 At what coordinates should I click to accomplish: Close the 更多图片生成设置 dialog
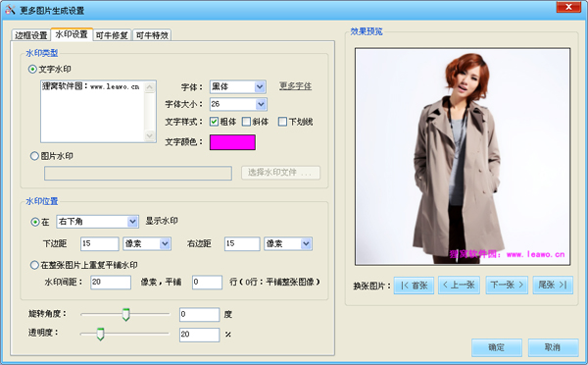pos(568,7)
